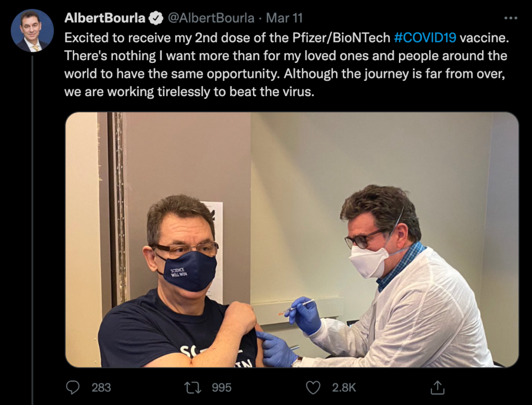
Task: Open the vaccination photo in the tweet
Action: pyautogui.click(x=292, y=239)
